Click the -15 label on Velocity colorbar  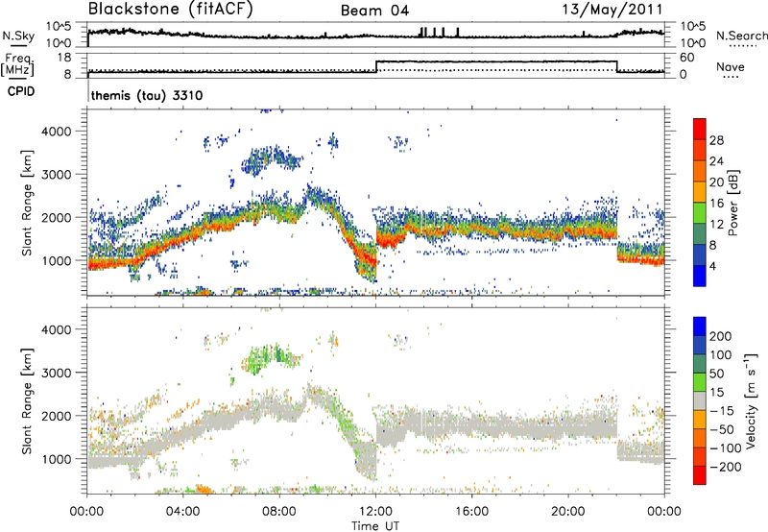722,410
